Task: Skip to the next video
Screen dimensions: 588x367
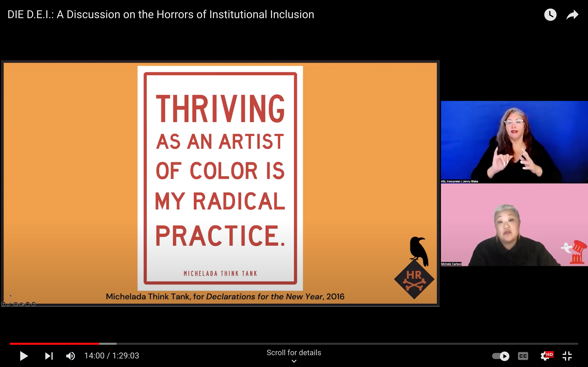Action: click(x=49, y=356)
